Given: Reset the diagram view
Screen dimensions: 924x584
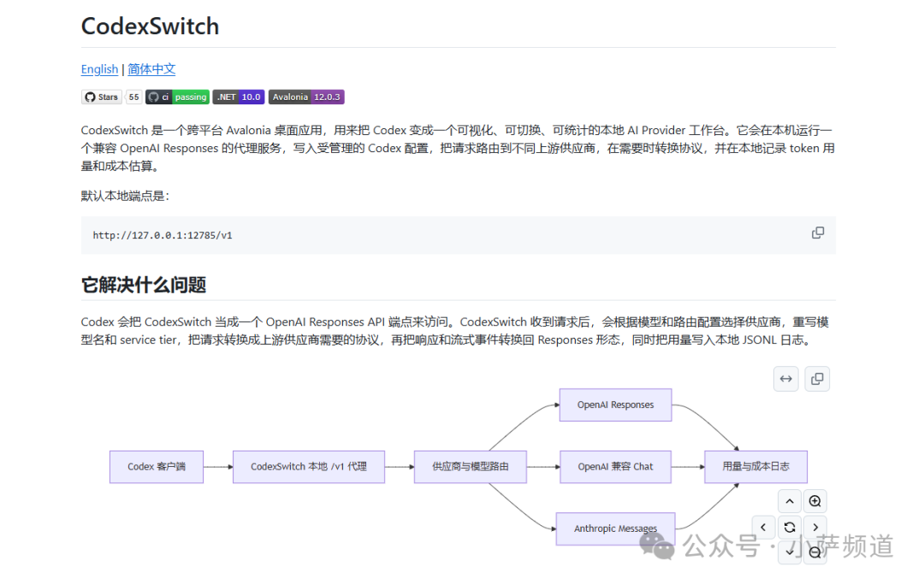Looking at the screenshot, I should click(x=790, y=528).
